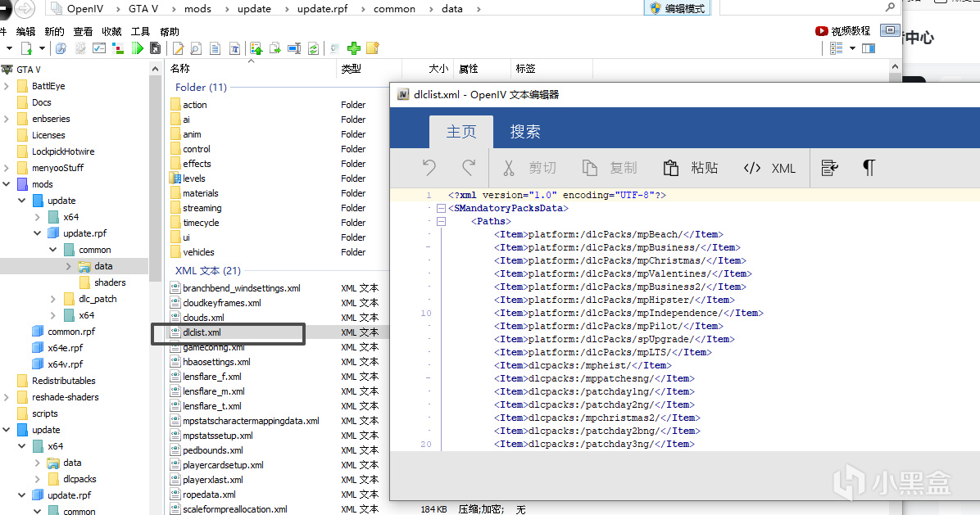The height and width of the screenshot is (515, 980).
Task: Click the view mode list icon
Action: [837, 48]
